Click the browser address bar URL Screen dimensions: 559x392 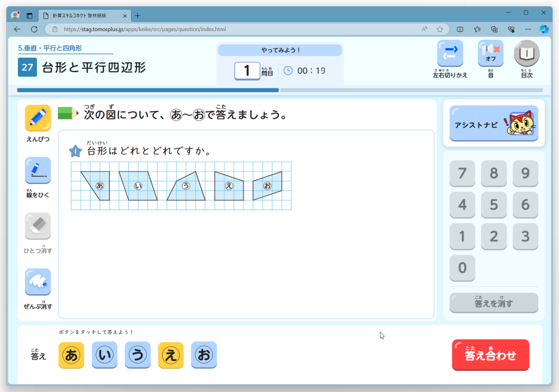tap(145, 29)
